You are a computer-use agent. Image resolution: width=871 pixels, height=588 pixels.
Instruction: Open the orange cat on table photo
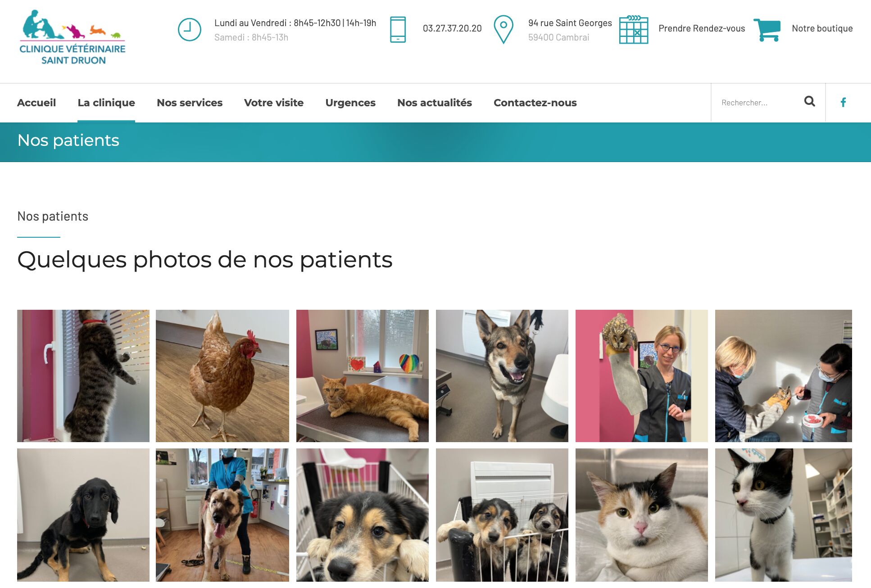coord(363,376)
